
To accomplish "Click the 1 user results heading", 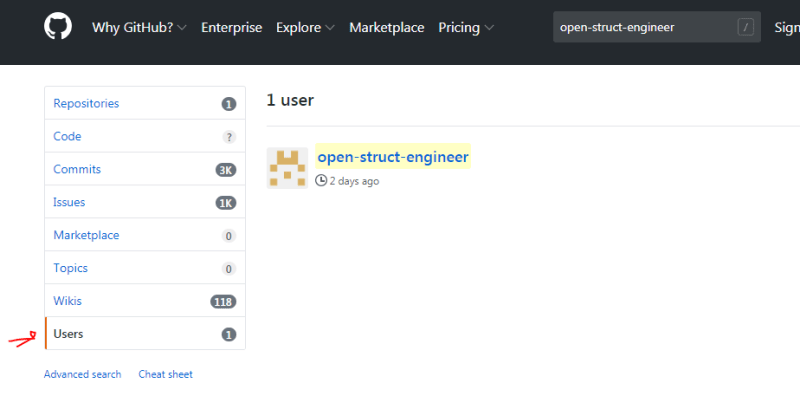I will click(290, 100).
